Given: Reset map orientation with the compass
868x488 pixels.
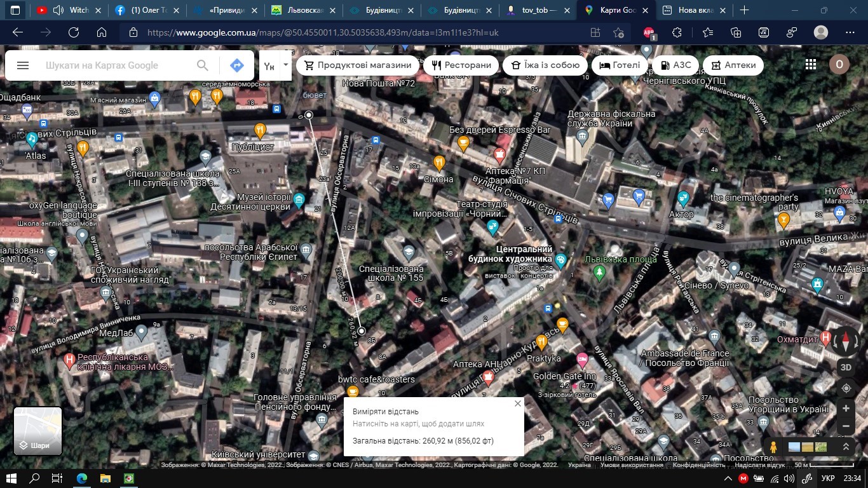Looking at the screenshot, I should pyautogui.click(x=846, y=341).
